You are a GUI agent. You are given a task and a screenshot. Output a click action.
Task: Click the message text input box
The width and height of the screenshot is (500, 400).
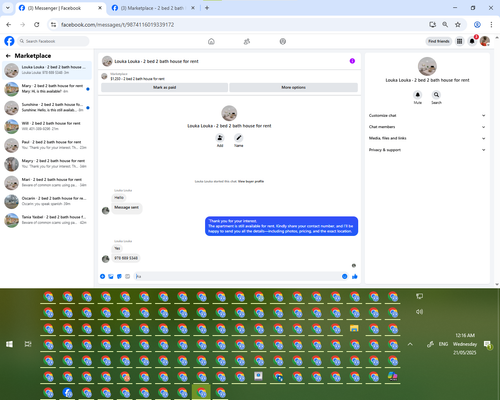point(237,276)
